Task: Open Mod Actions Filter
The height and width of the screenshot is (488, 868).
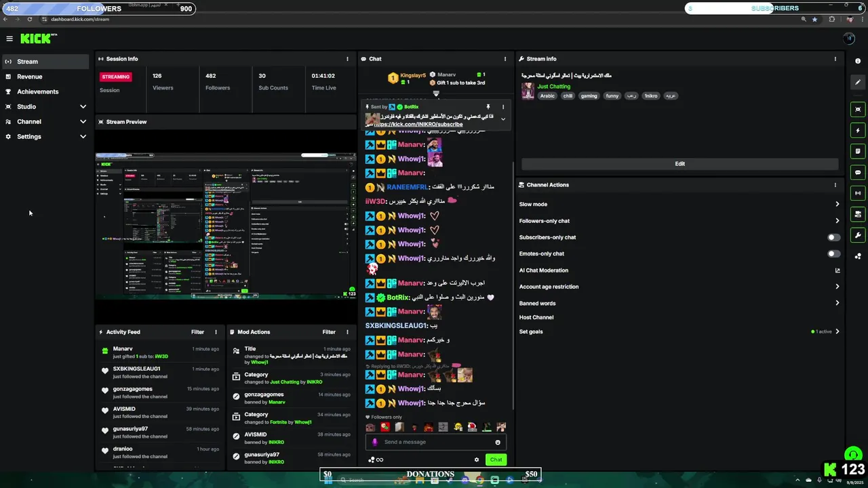Action: coord(329,332)
